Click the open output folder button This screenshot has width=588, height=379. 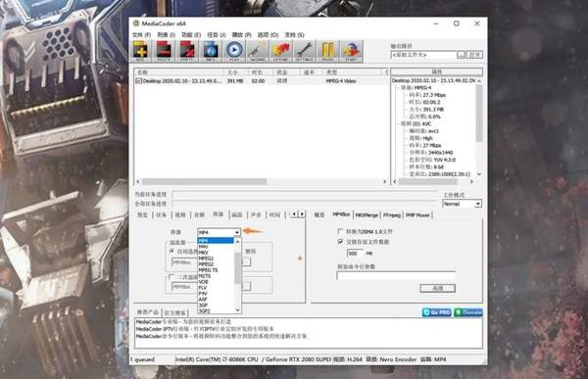click(x=475, y=55)
